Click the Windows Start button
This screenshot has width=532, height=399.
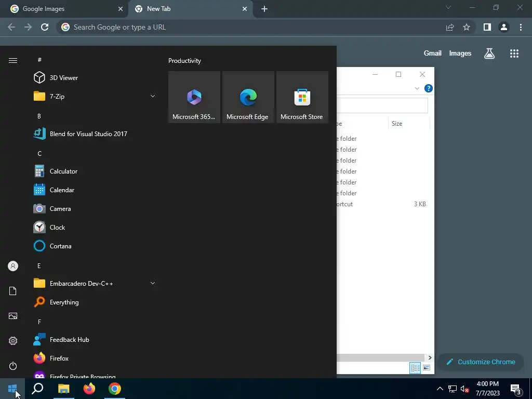click(12, 389)
